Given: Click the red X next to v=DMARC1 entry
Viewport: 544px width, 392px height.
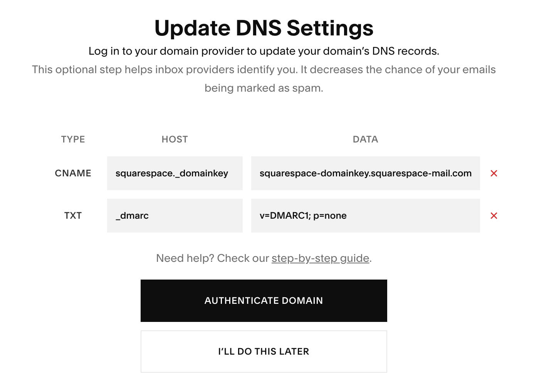Looking at the screenshot, I should pyautogui.click(x=494, y=216).
